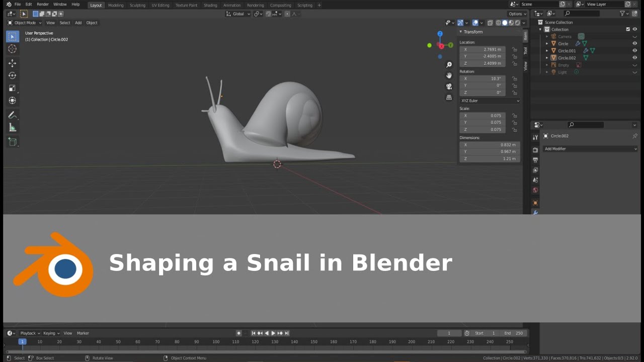
Task: Hide the Circle object in outliner
Action: tap(635, 44)
